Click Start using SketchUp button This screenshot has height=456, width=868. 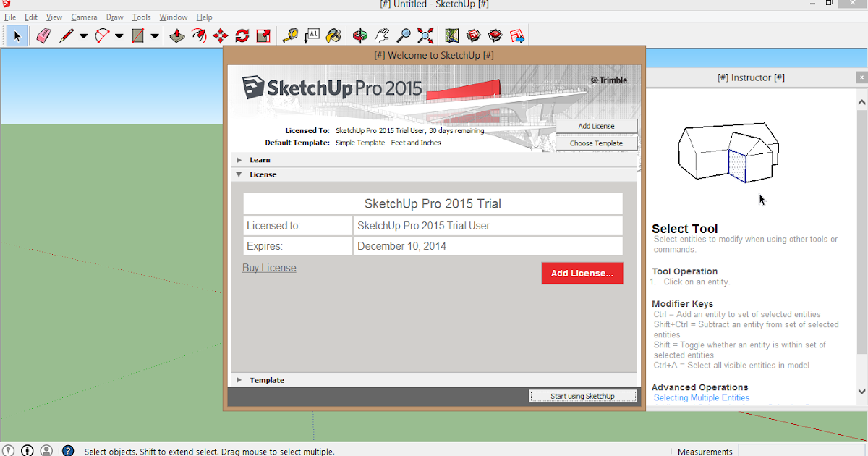pos(582,396)
